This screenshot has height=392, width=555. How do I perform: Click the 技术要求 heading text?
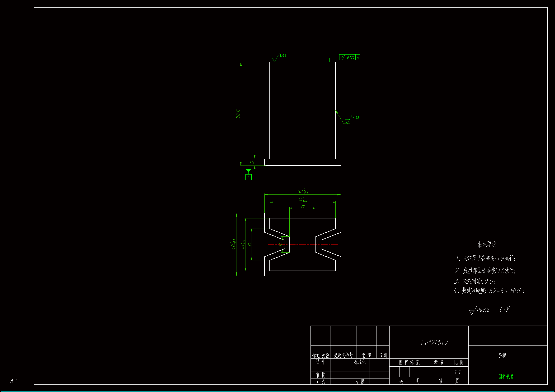tap(487, 244)
